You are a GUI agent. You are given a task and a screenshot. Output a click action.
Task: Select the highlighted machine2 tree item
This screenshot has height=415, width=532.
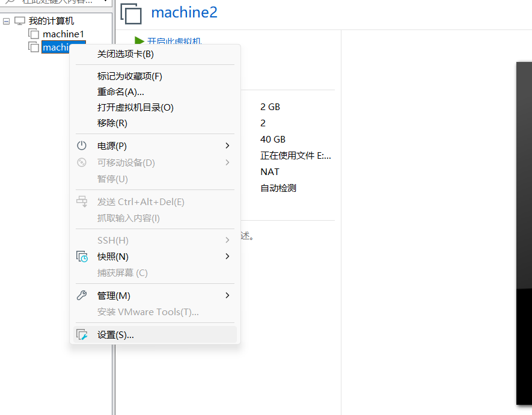[56, 47]
